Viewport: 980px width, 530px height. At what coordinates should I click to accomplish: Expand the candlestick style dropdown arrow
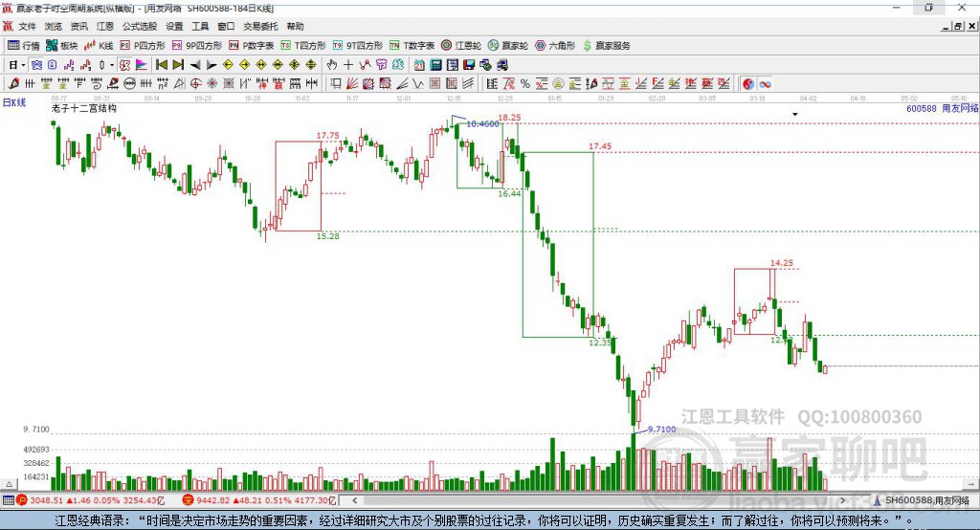[112, 65]
